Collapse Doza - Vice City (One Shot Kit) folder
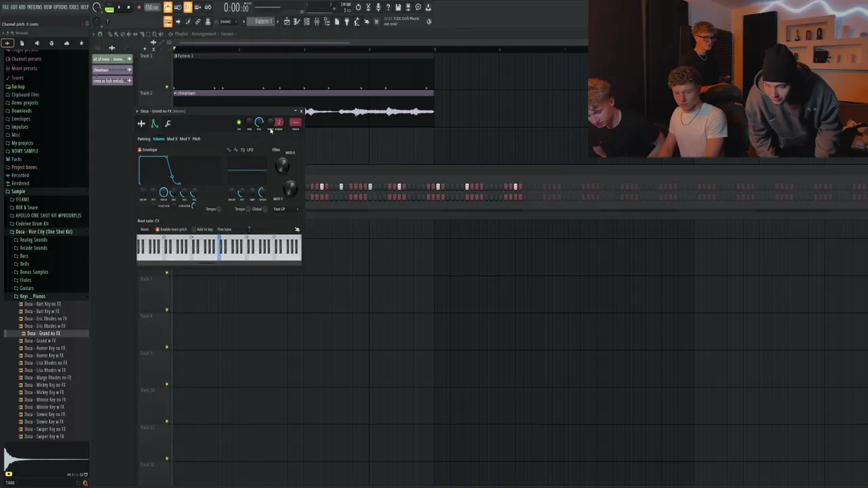 [x=41, y=232]
